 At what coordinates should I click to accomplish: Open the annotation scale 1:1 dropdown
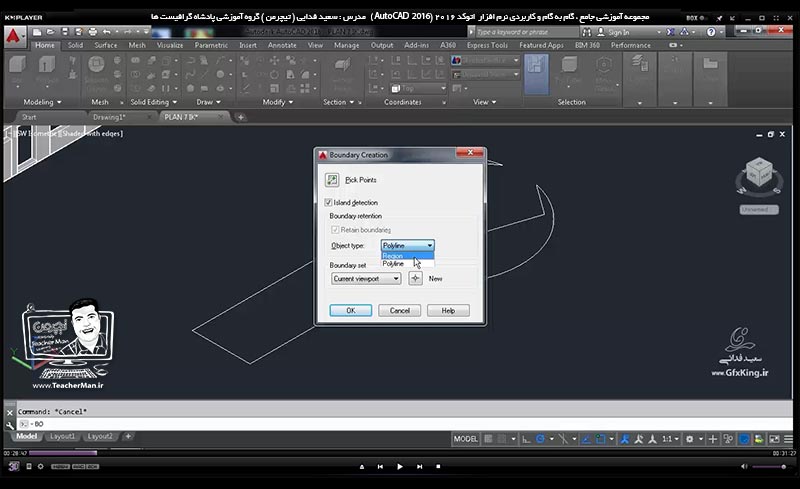670,439
